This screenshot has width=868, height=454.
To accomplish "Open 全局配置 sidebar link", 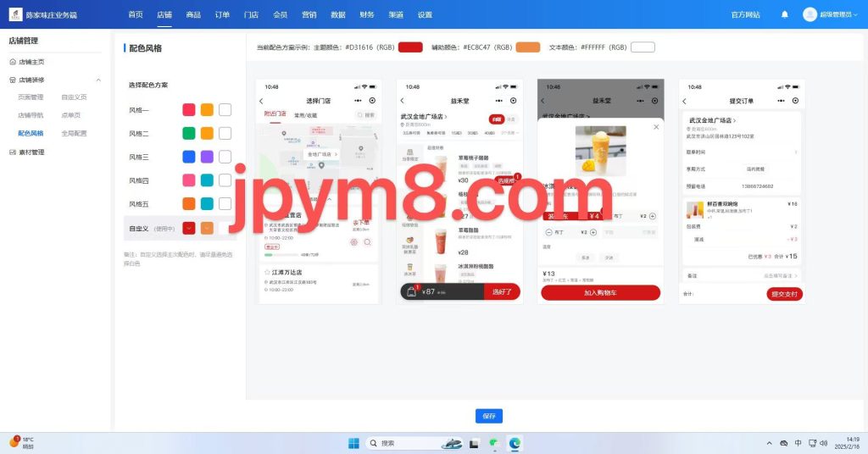I will coord(74,133).
